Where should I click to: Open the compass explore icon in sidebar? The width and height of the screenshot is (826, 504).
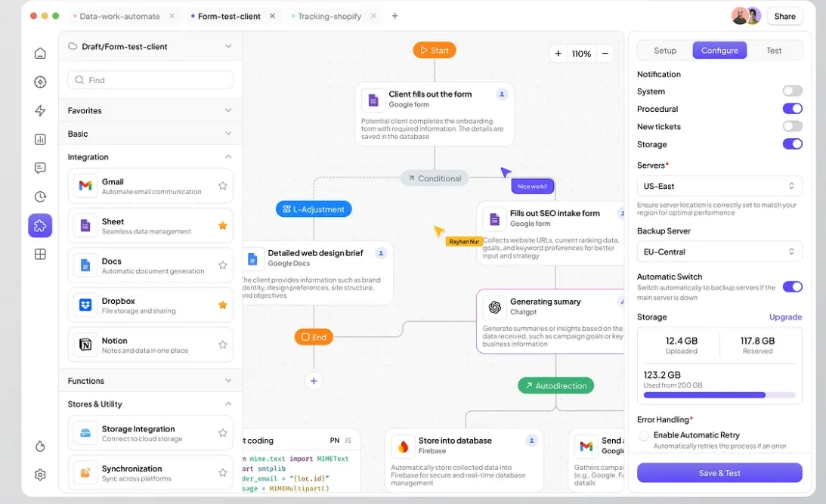point(40,82)
